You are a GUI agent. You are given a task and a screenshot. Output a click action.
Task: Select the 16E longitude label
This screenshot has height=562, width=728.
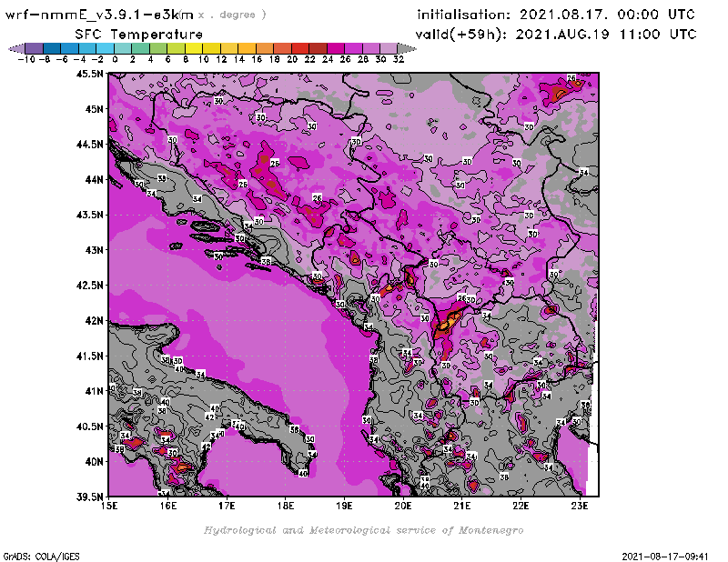tap(168, 506)
